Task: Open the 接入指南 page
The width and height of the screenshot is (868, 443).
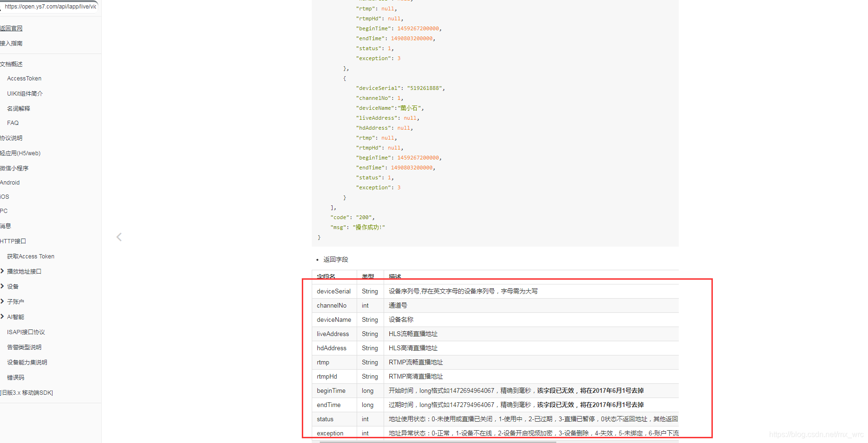Action: point(10,43)
